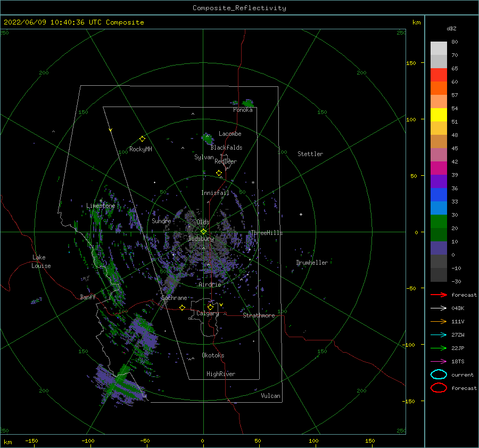Click the Blackfalds town label
Screen dimensions: 479x448
226,148
